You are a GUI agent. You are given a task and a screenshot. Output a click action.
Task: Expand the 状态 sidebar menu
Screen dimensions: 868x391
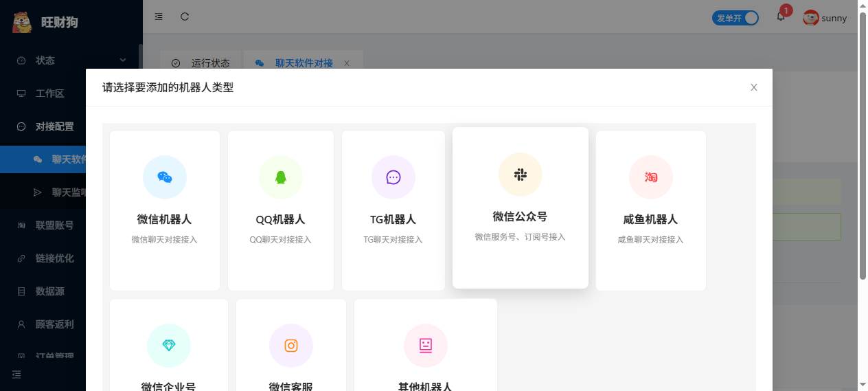click(x=71, y=60)
